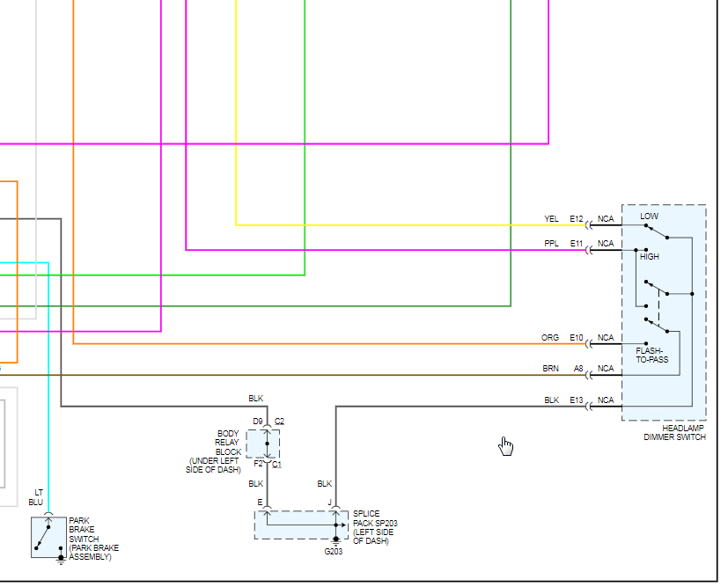The width and height of the screenshot is (728, 587).
Task: Click connector pin label E11
Action: click(x=577, y=244)
